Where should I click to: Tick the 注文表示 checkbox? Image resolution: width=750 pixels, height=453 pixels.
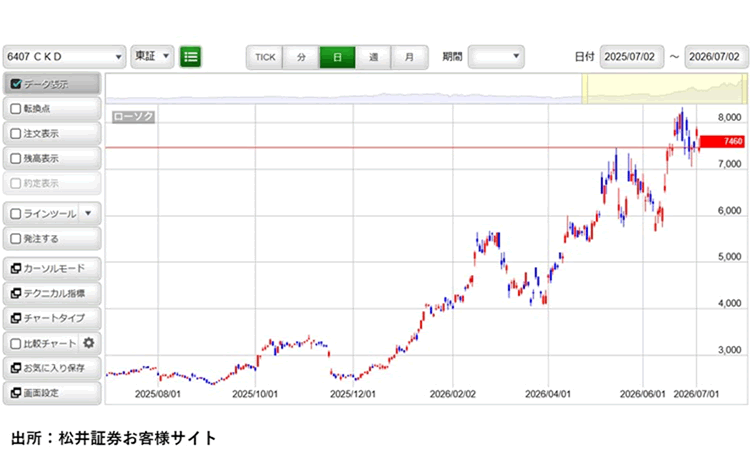tap(16, 133)
